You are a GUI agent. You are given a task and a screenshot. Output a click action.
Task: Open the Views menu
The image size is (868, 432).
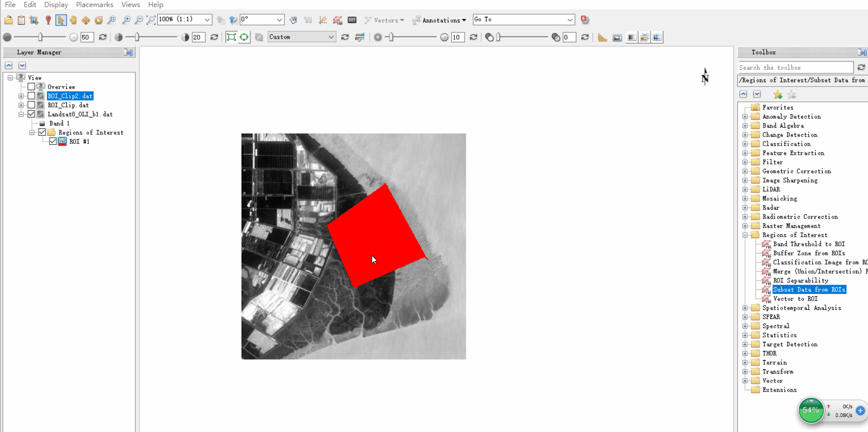[131, 5]
